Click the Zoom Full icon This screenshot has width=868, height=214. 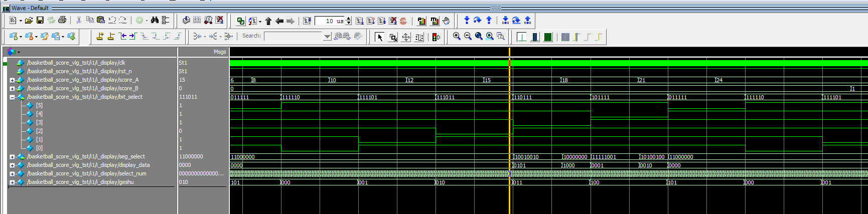pos(479,36)
